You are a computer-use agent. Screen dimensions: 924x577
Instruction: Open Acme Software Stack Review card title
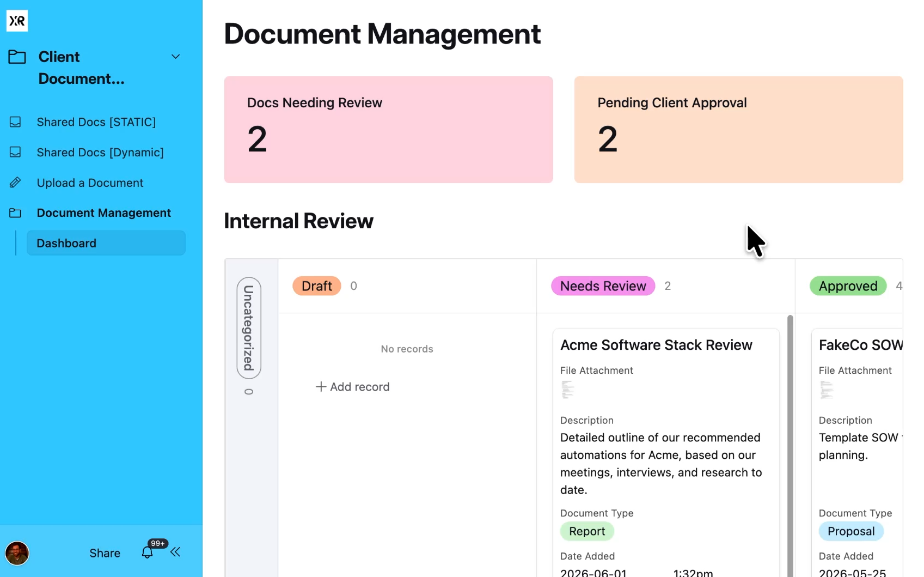tap(656, 345)
